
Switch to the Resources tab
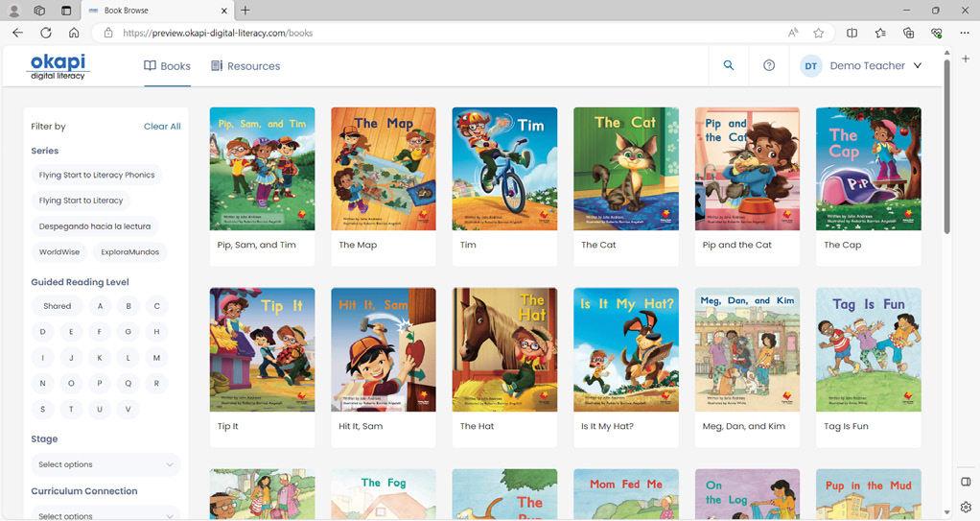click(245, 65)
